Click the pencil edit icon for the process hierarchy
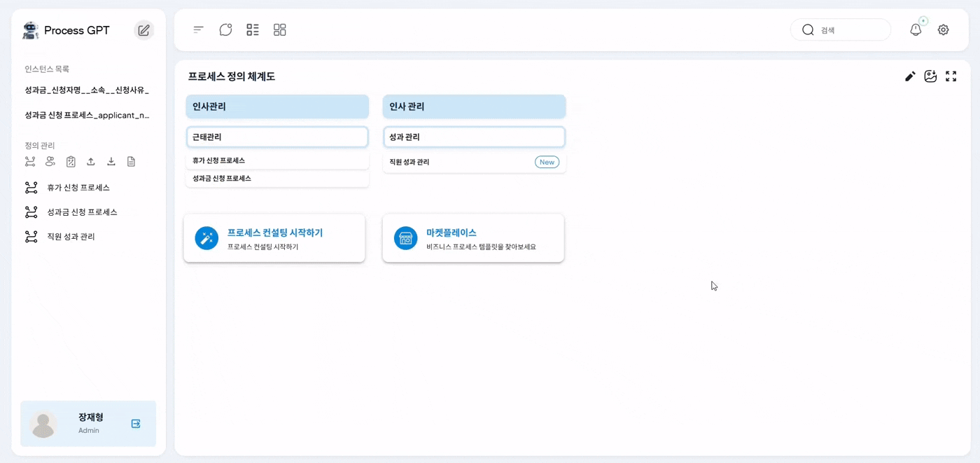The height and width of the screenshot is (463, 980). point(910,76)
